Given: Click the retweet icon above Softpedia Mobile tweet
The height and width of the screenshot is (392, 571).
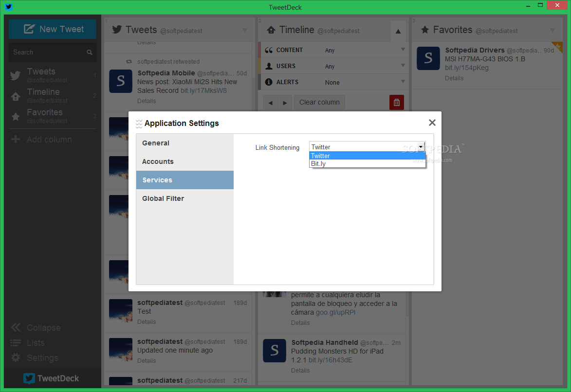Looking at the screenshot, I should pyautogui.click(x=129, y=62).
